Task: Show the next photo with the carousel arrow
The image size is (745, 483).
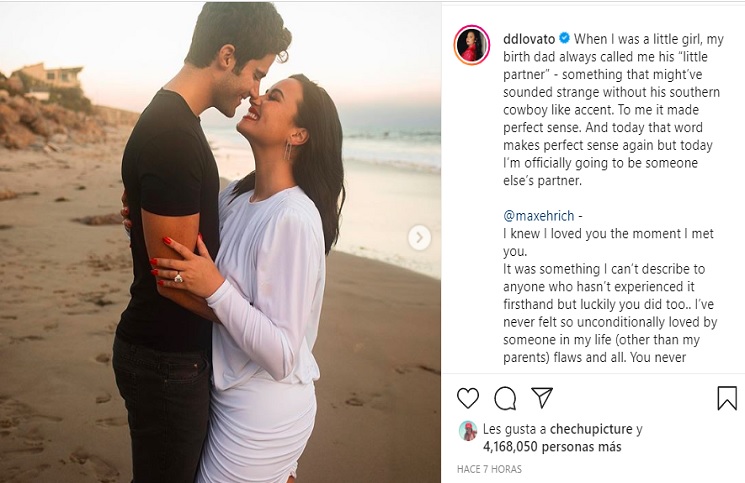Action: pos(420,237)
